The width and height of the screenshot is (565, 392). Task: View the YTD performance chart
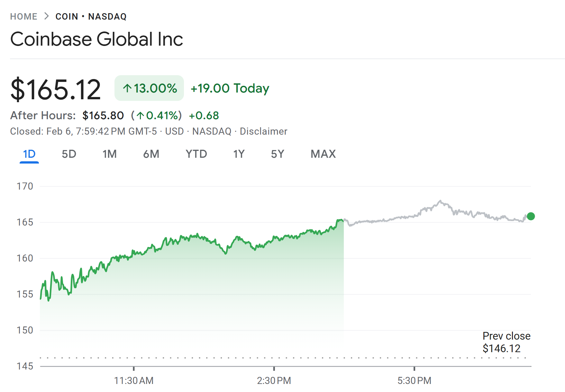(196, 154)
